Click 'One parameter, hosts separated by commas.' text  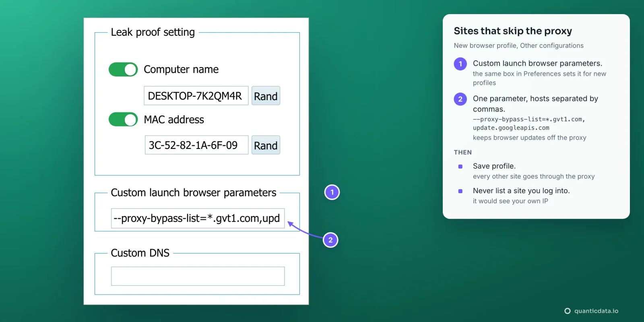(x=535, y=104)
